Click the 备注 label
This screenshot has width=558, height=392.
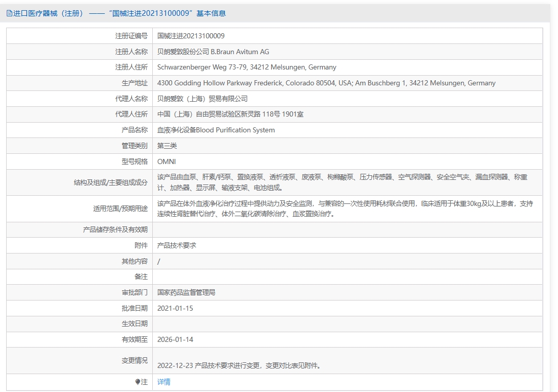tap(141, 276)
